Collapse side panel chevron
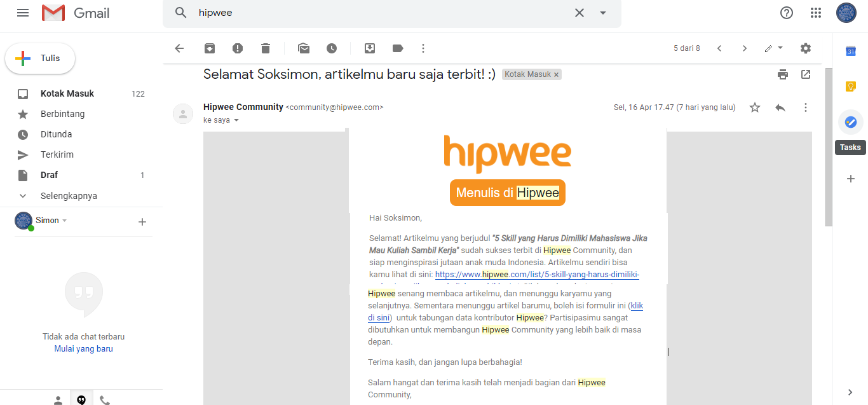Viewport: 868px width, 405px height. click(851, 392)
